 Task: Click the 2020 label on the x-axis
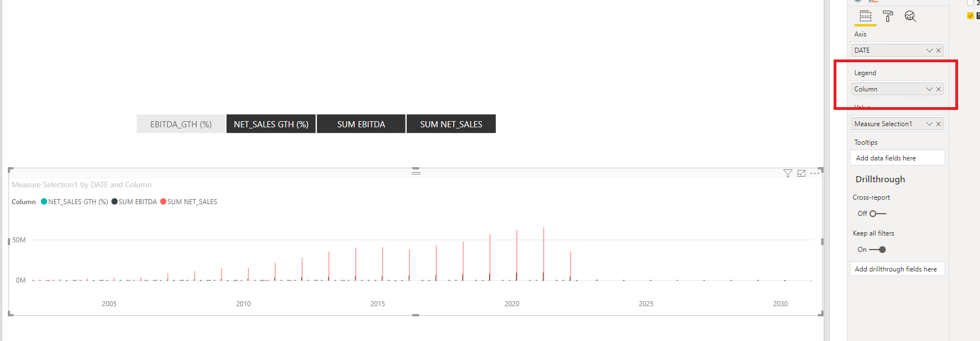[512, 304]
